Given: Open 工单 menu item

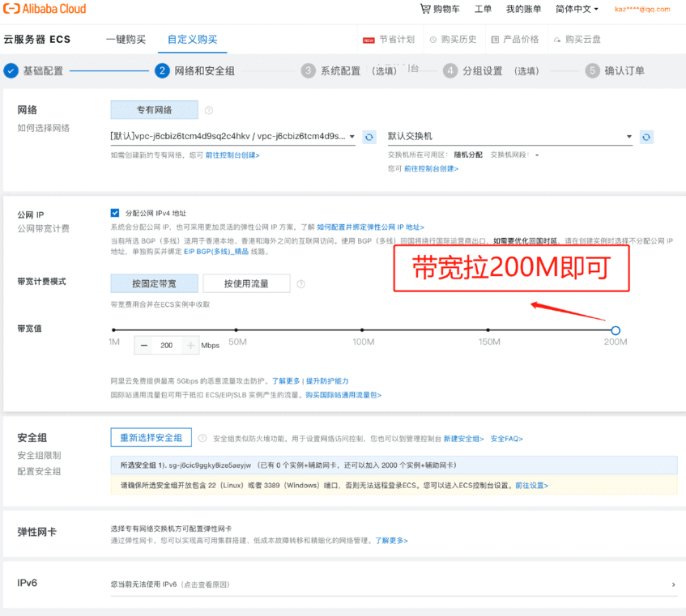Looking at the screenshot, I should pyautogui.click(x=483, y=9).
